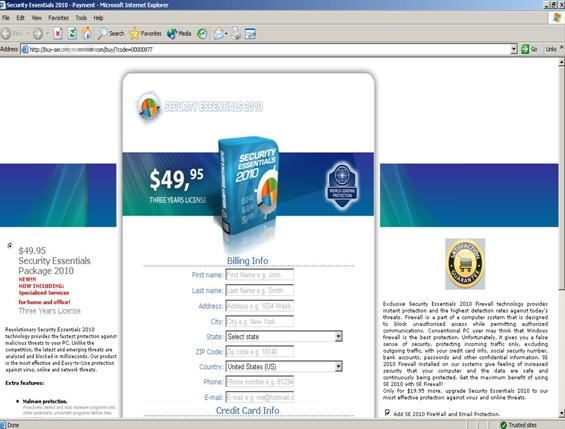The image size is (565, 429).
Task: Click the Malware protection bullet item
Action: click(45, 401)
